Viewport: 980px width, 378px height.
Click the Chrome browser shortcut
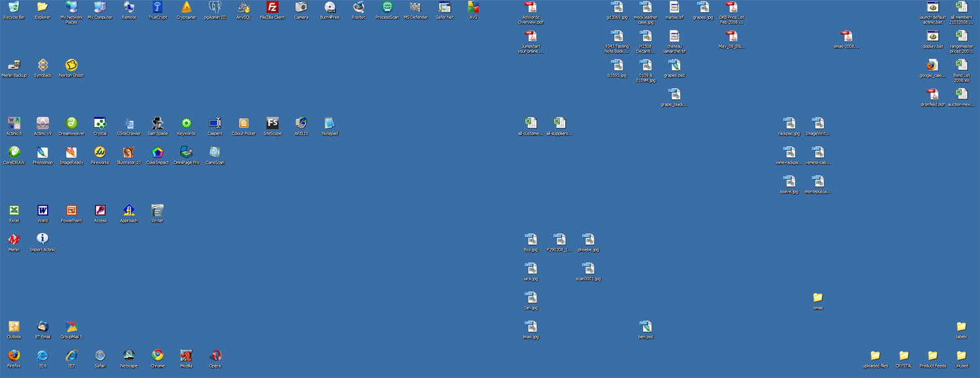click(x=157, y=356)
